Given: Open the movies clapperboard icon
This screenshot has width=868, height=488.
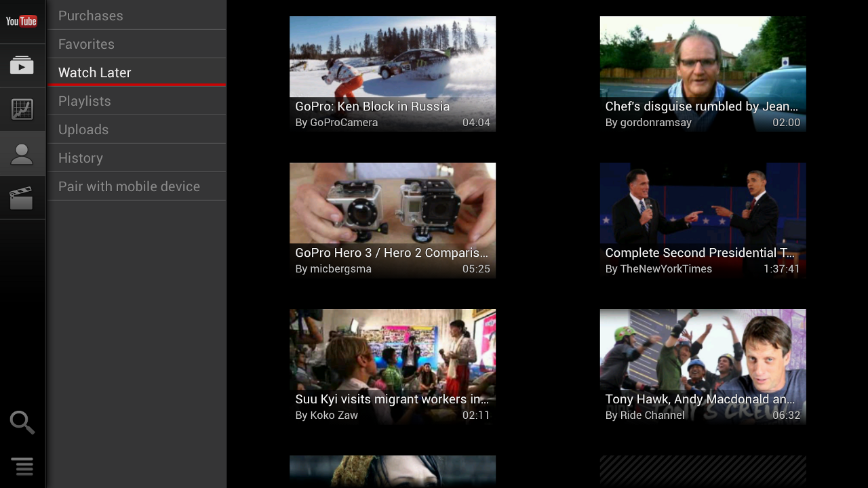Looking at the screenshot, I should click(x=22, y=198).
